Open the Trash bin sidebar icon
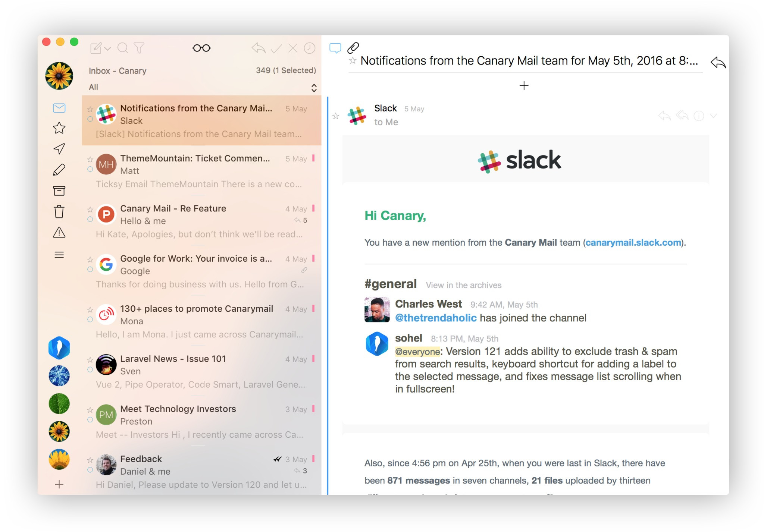 coord(59,211)
